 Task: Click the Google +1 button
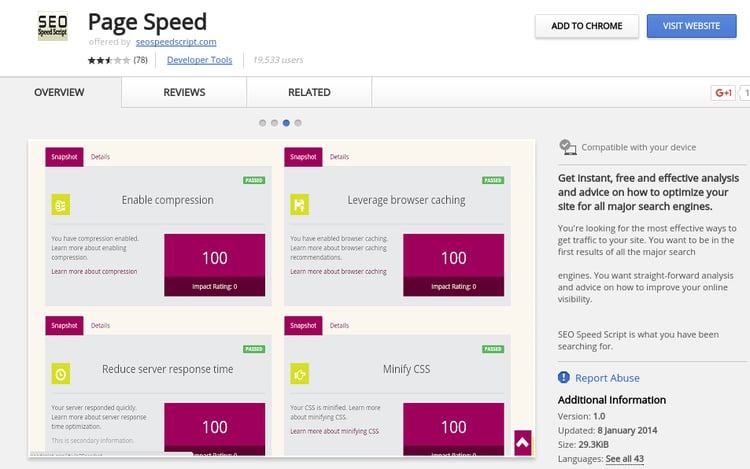[x=723, y=93]
